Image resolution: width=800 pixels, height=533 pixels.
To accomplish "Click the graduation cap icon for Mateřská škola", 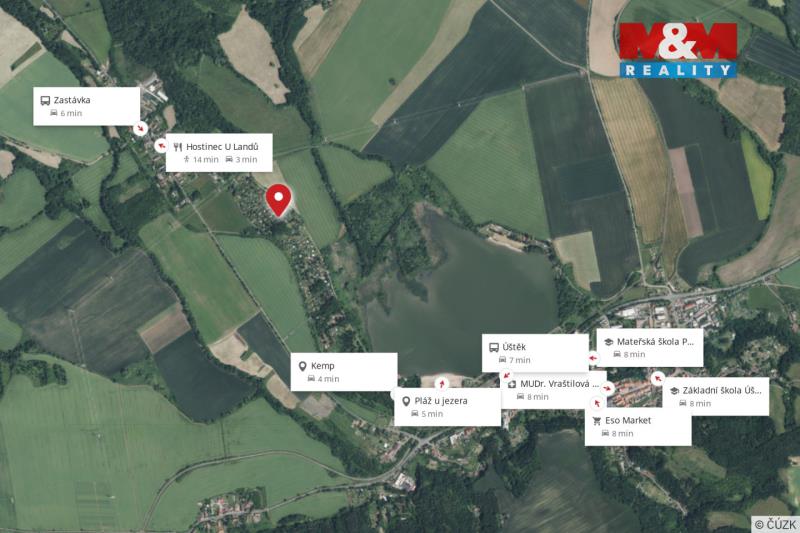I will (x=609, y=342).
